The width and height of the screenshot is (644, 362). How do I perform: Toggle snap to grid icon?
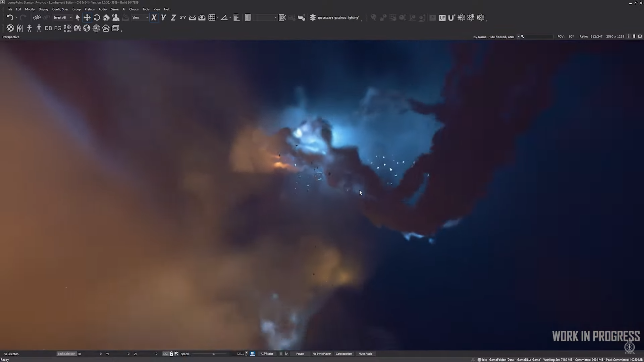212,17
